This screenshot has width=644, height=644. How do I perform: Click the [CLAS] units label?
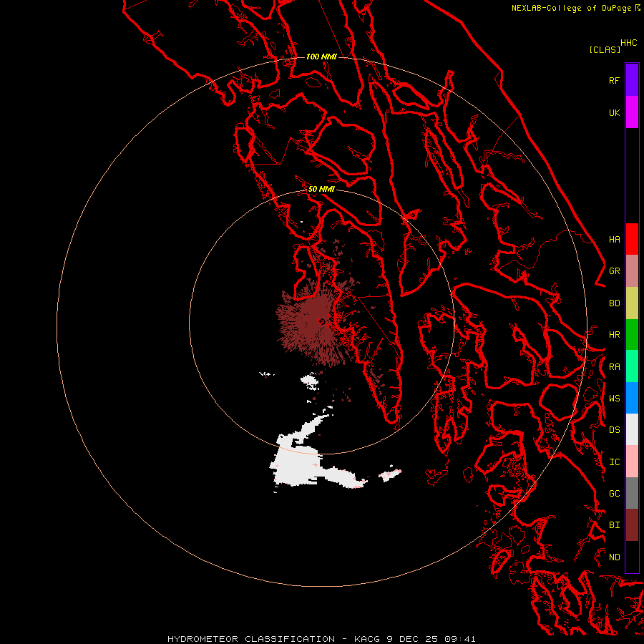[605, 49]
